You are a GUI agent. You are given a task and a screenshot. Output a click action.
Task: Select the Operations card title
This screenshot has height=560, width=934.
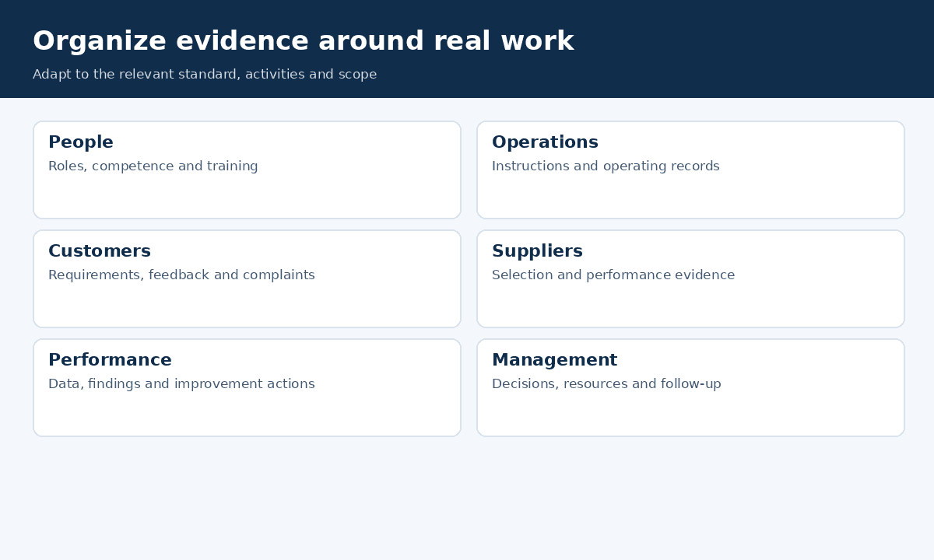pos(545,142)
